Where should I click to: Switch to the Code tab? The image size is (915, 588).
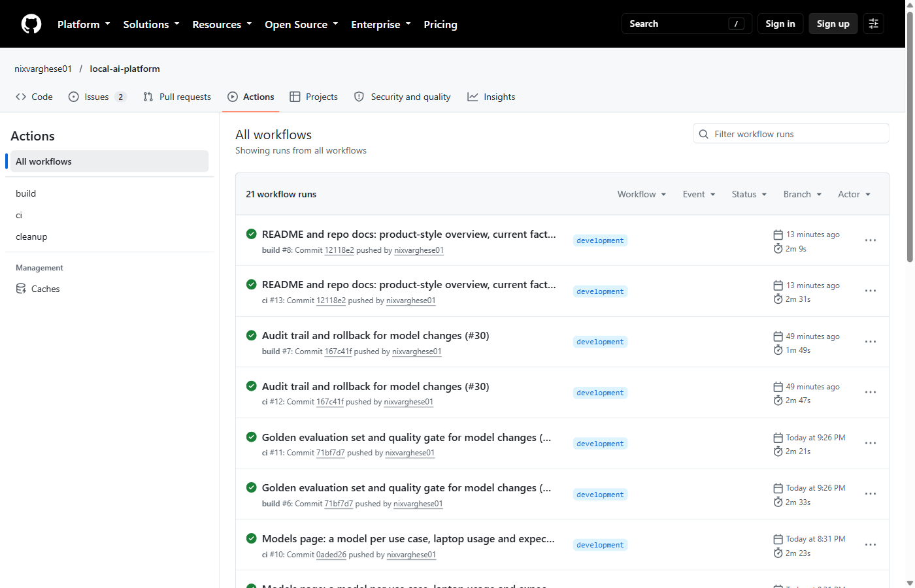click(x=34, y=97)
